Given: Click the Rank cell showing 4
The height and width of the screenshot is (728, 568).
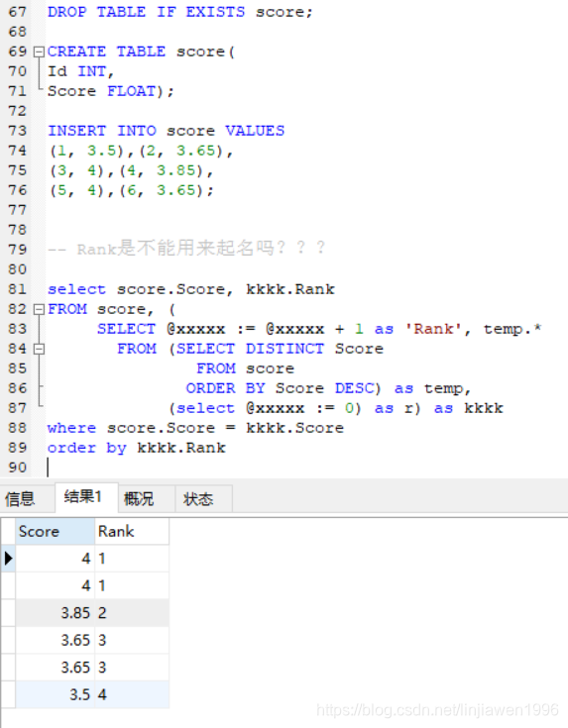Looking at the screenshot, I should (x=132, y=694).
